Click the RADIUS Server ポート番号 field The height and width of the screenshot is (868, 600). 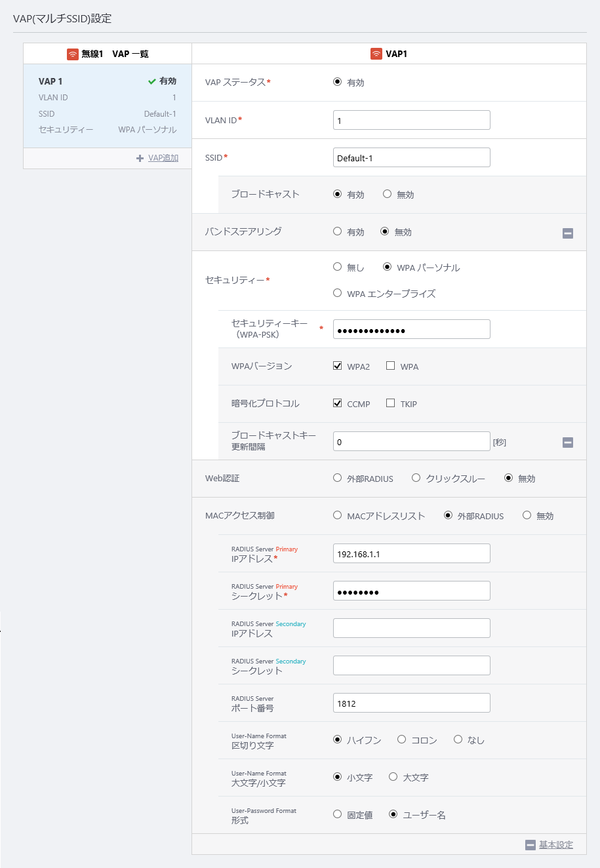[411, 703]
